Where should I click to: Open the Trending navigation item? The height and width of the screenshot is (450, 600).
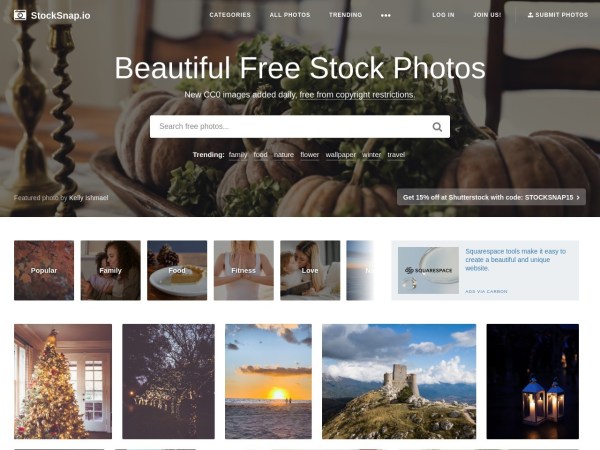tap(345, 15)
